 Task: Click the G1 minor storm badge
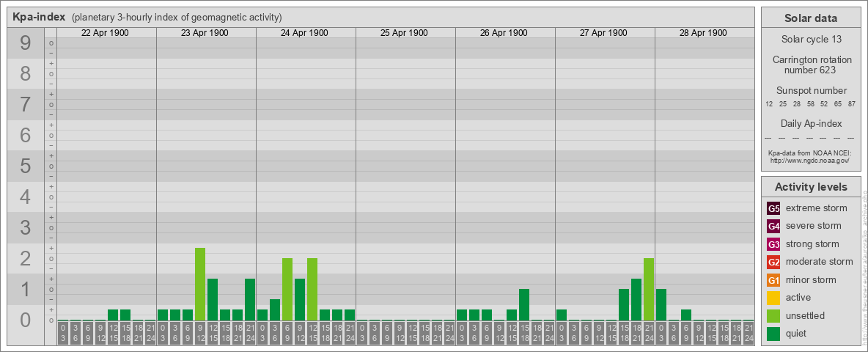pos(773,279)
